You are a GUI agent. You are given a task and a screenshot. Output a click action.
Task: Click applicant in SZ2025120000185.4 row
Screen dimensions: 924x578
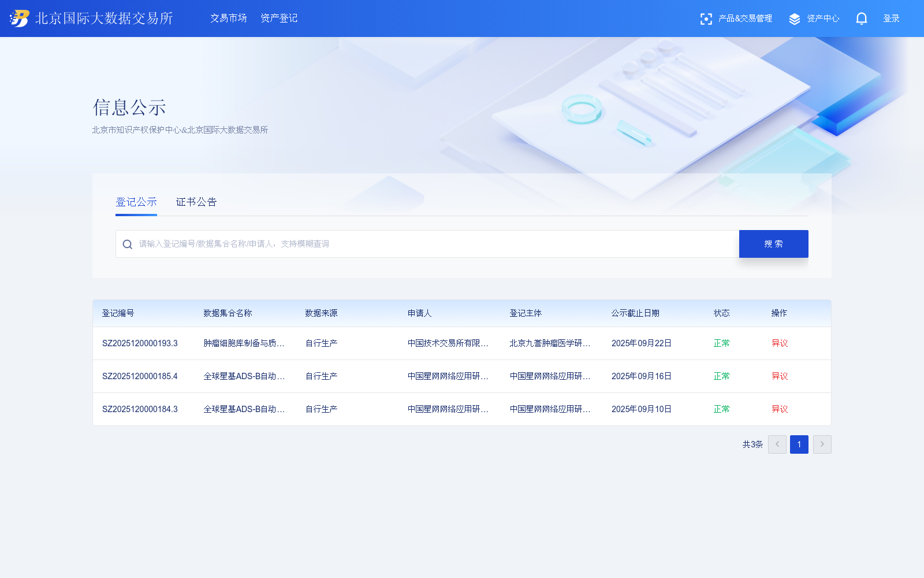pyautogui.click(x=448, y=376)
